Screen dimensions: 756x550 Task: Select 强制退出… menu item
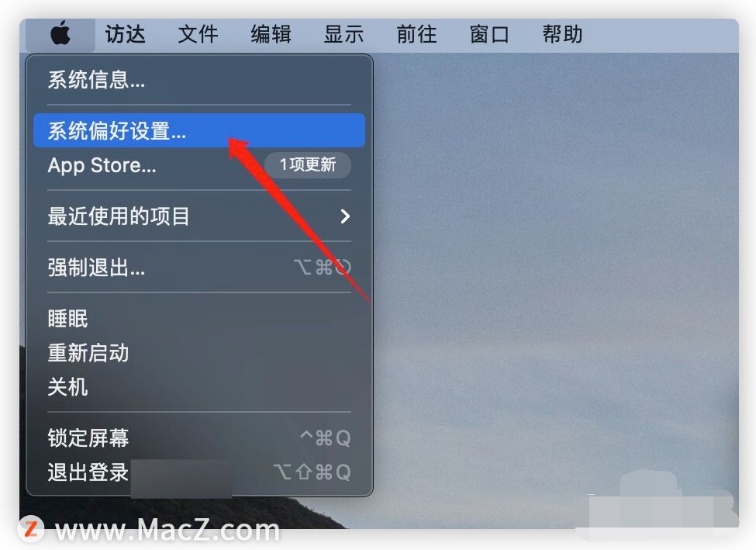point(199,268)
